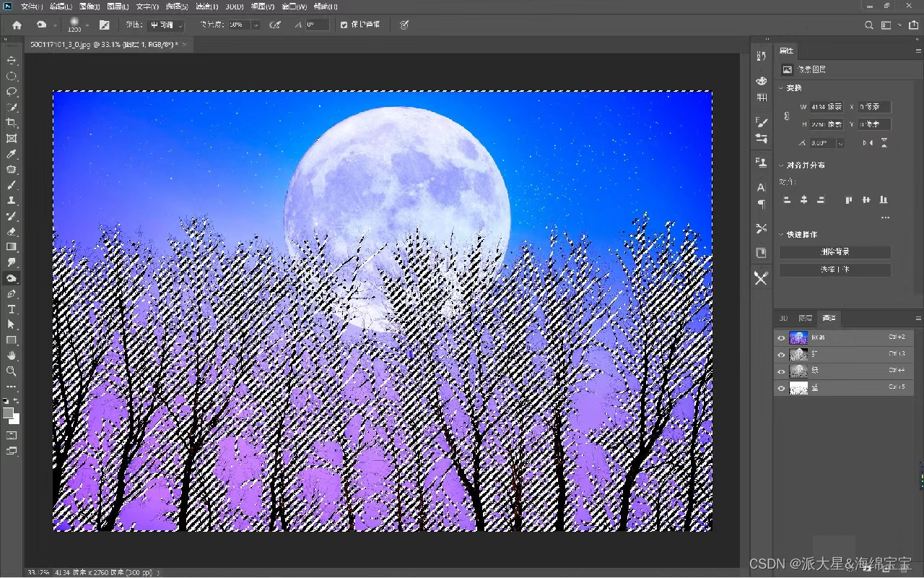Select the Frame tool
This screenshot has height=578, width=924.
pyautogui.click(x=12, y=138)
